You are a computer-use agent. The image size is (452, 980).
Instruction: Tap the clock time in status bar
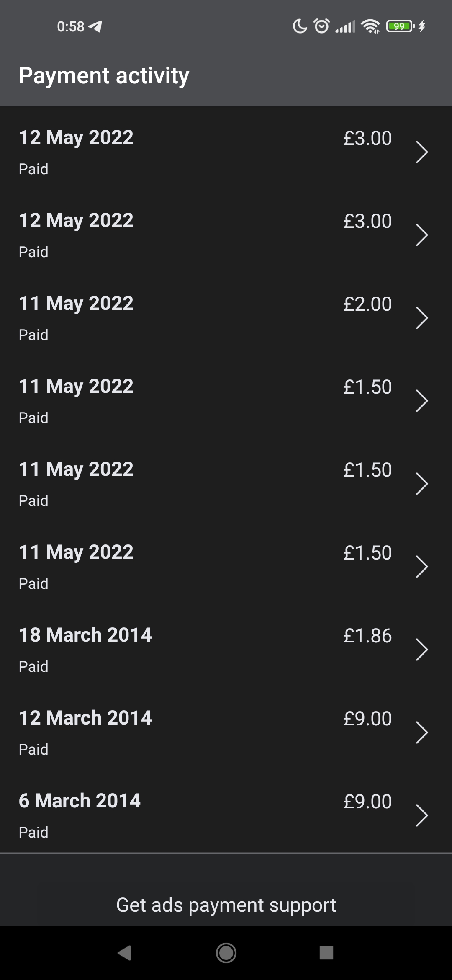click(x=70, y=27)
